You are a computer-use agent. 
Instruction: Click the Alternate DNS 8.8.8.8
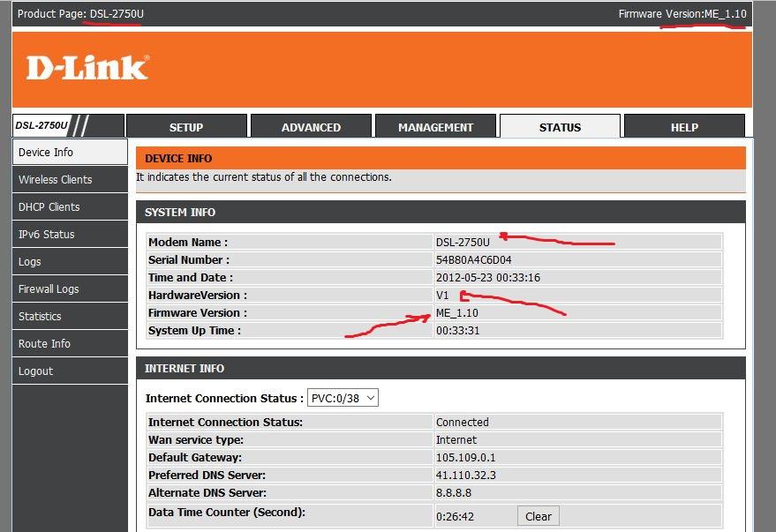454,493
